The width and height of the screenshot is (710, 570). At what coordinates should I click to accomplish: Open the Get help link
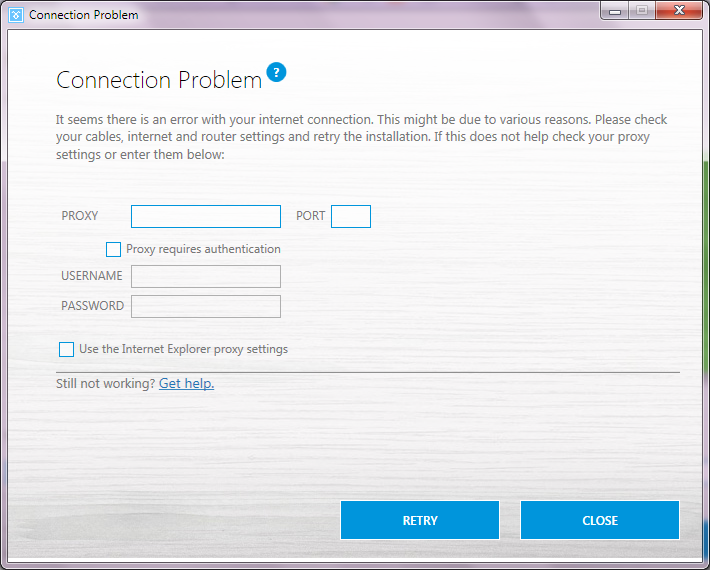coord(187,383)
